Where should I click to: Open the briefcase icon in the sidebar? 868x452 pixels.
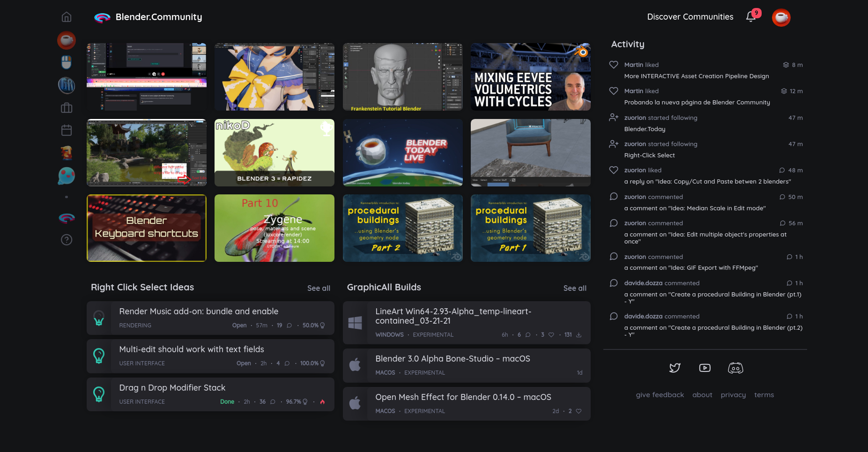pos(67,108)
